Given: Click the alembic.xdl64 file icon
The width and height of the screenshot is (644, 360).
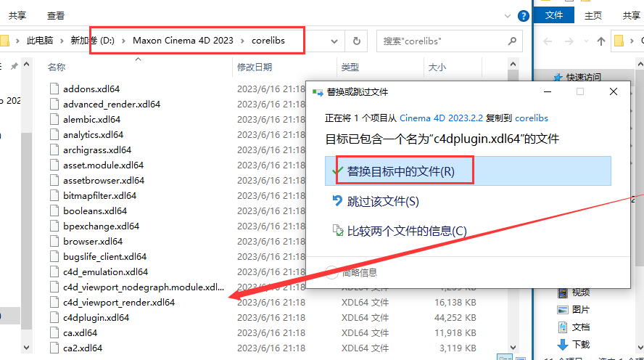Looking at the screenshot, I should [54, 119].
